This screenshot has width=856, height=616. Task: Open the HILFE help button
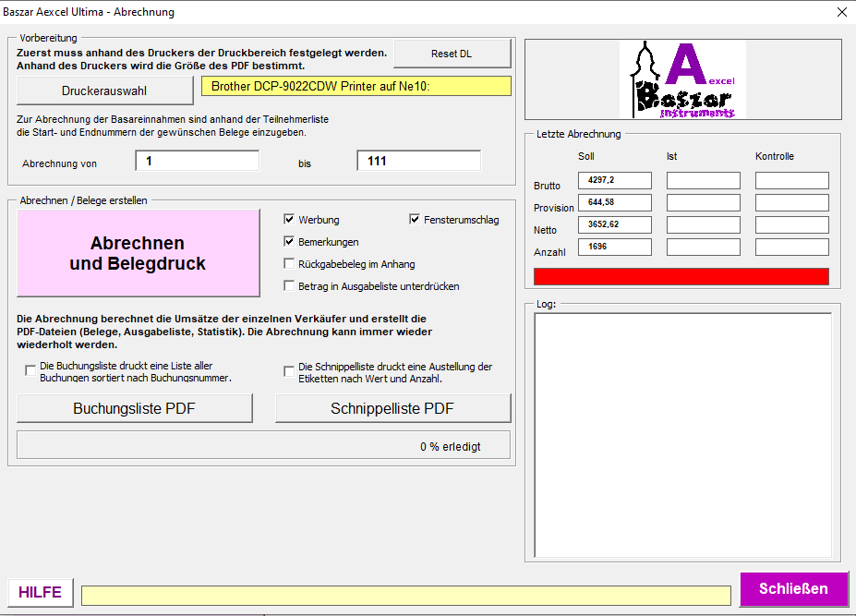coord(41,593)
